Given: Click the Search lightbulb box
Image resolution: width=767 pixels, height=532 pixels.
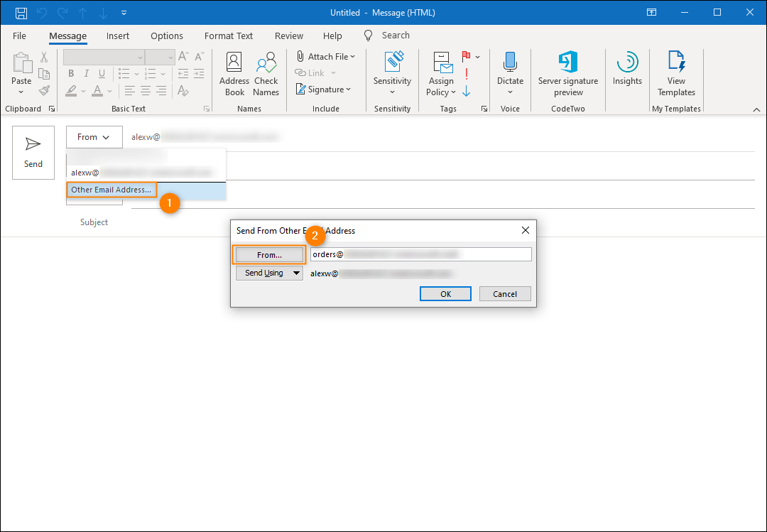Looking at the screenshot, I should pyautogui.click(x=387, y=36).
